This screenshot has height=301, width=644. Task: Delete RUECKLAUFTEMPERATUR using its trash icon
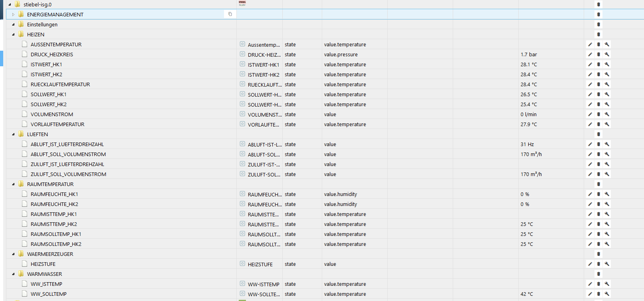[598, 84]
